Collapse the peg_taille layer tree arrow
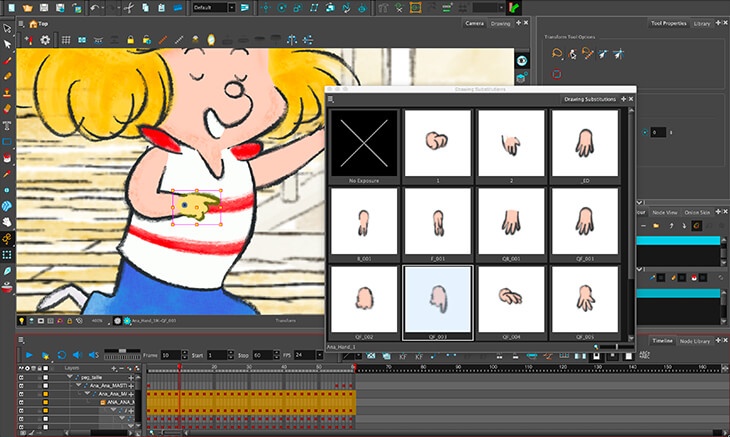The width and height of the screenshot is (730, 437). pyautogui.click(x=70, y=377)
